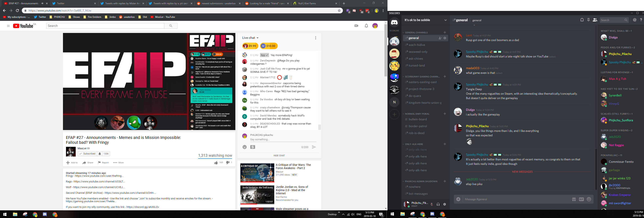
Task: Add a server with the dashed plus icon
Action: click(x=394, y=114)
